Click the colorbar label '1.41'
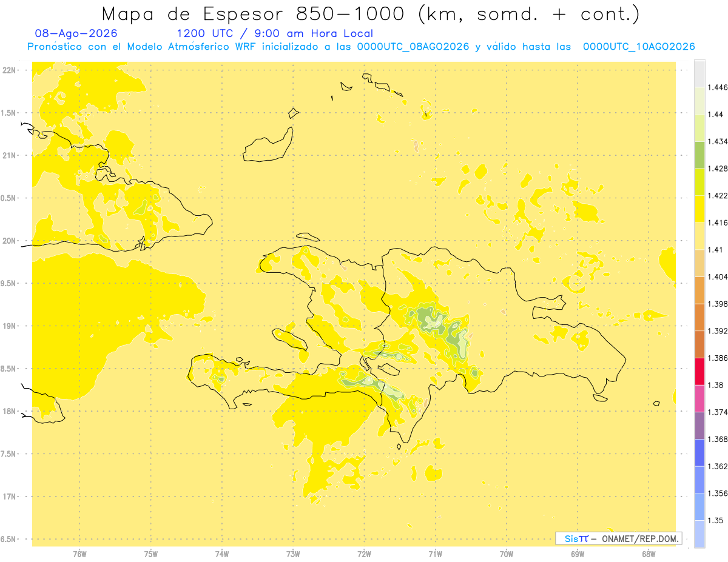Image resolution: width=728 pixels, height=562 pixels. [x=716, y=250]
